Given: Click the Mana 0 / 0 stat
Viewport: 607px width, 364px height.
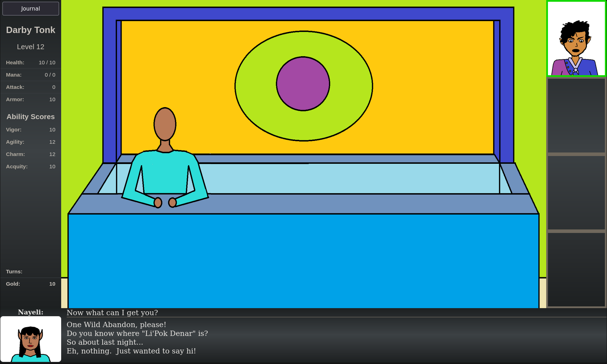Looking at the screenshot, I should pos(31,75).
